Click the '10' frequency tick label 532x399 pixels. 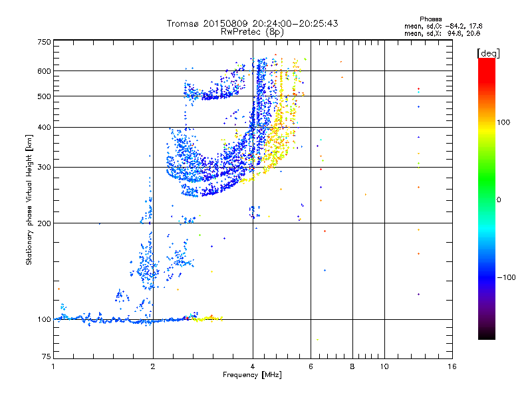tap(384, 366)
